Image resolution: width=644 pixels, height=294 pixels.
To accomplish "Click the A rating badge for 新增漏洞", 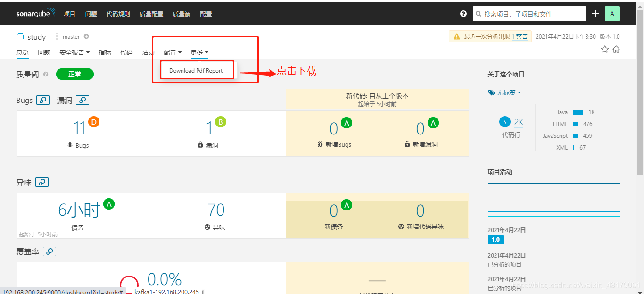I will coord(433,123).
